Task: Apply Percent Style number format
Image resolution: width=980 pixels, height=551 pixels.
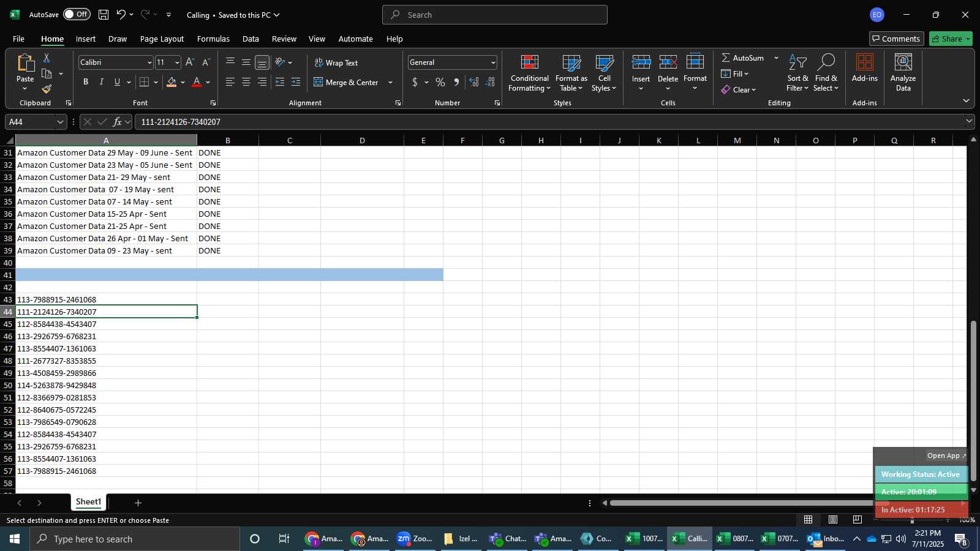Action: 440,82
